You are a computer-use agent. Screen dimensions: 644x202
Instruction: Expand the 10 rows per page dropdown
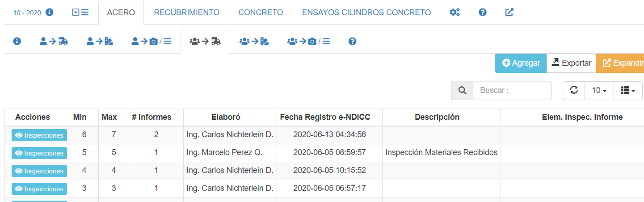click(x=599, y=90)
